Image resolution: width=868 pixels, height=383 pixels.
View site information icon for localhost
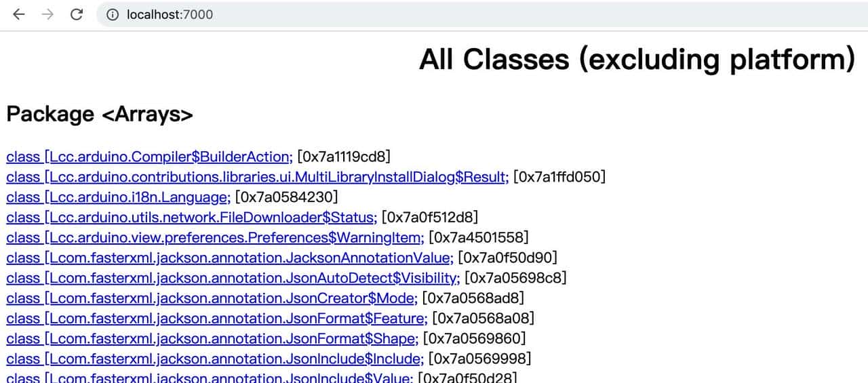113,14
